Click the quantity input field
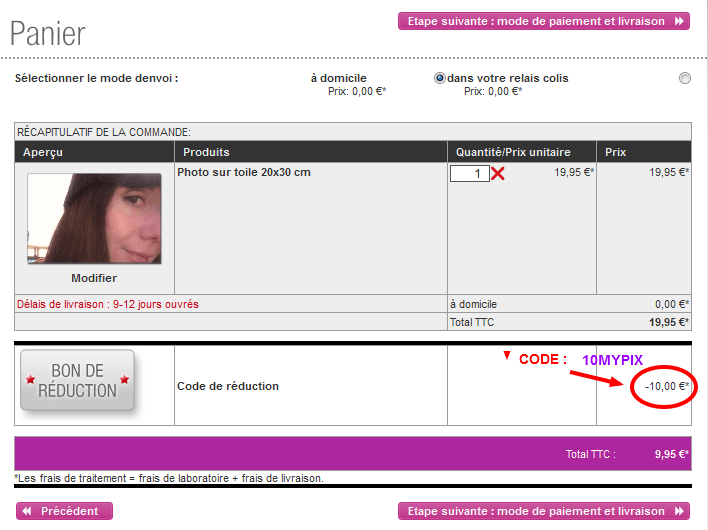Viewport: 708px width, 530px height. tap(469, 173)
